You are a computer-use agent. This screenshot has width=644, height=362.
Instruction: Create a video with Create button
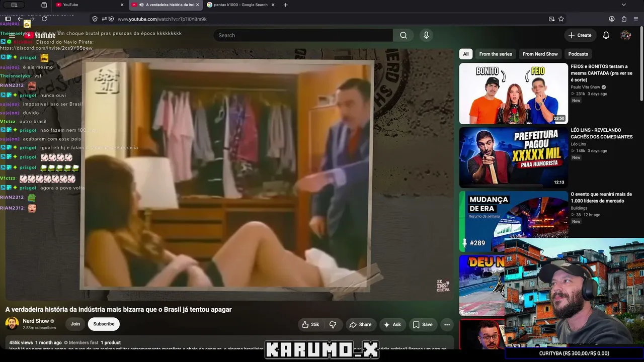coord(580,35)
